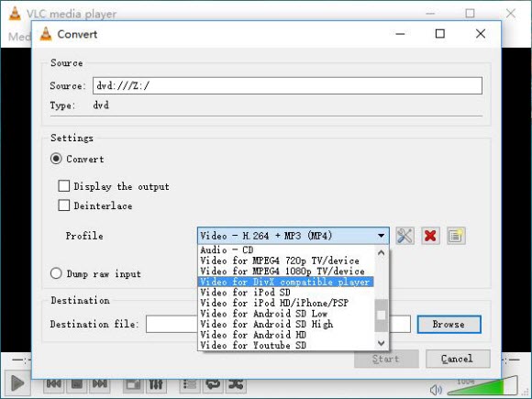Click the Destination file input field

(278, 325)
